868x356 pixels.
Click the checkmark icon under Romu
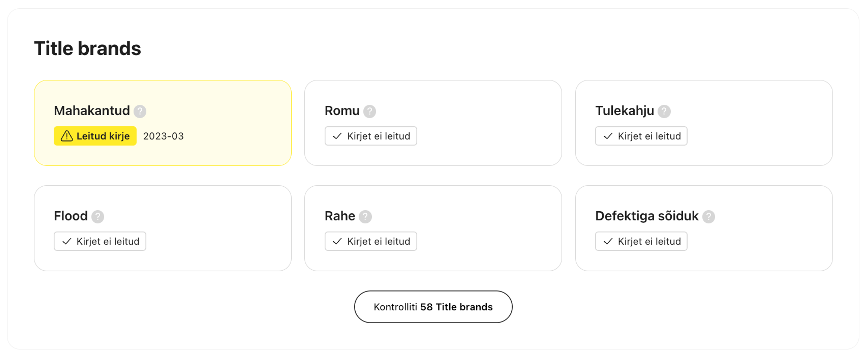[x=337, y=136]
